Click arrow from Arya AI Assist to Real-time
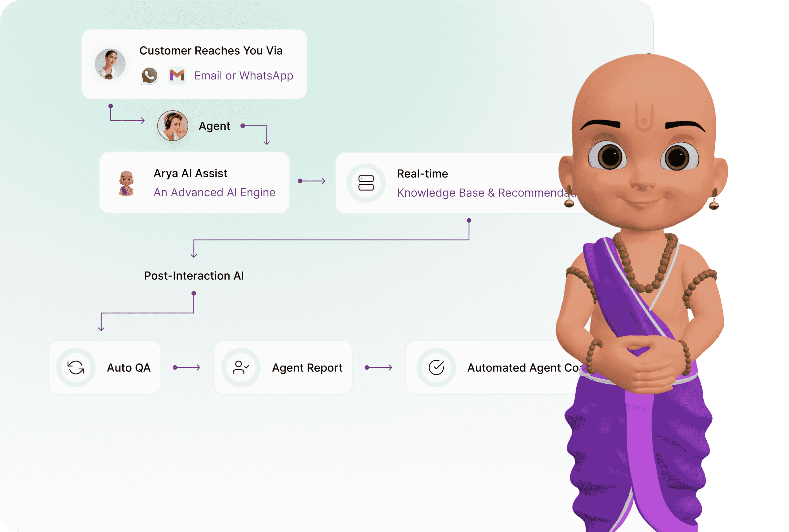The image size is (789, 532). click(x=312, y=181)
